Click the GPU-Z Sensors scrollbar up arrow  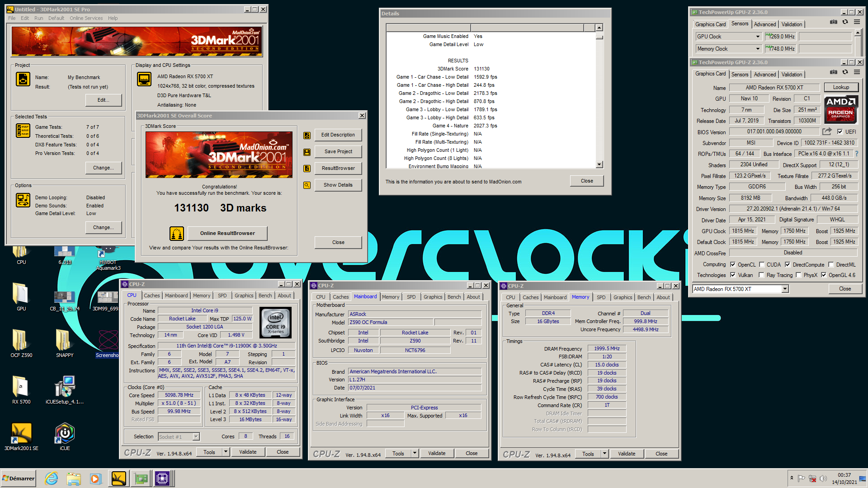coord(857,33)
